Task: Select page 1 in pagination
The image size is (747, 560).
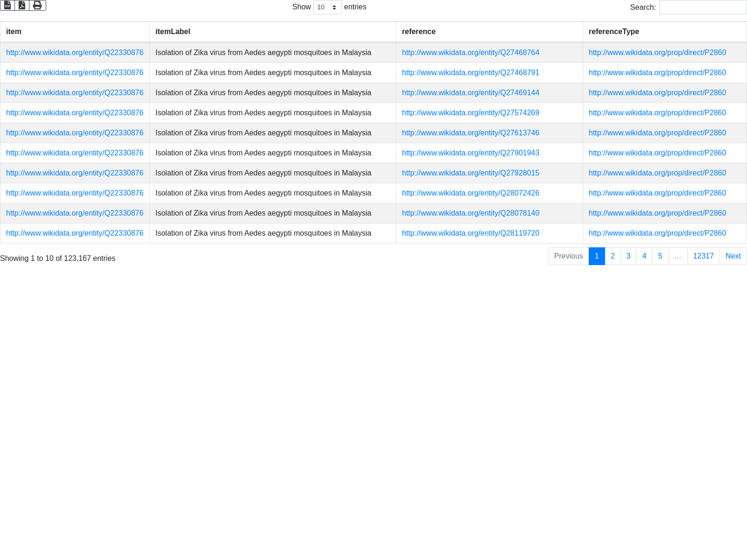Action: pyautogui.click(x=597, y=256)
